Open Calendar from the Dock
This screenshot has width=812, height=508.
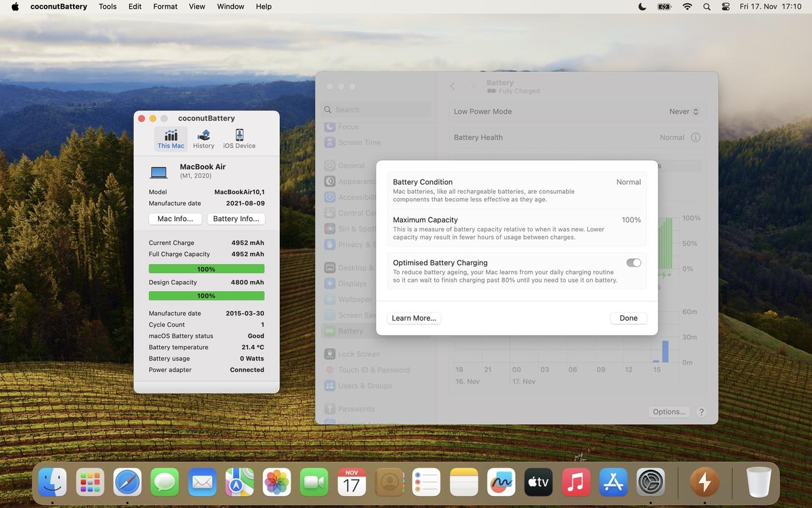352,482
